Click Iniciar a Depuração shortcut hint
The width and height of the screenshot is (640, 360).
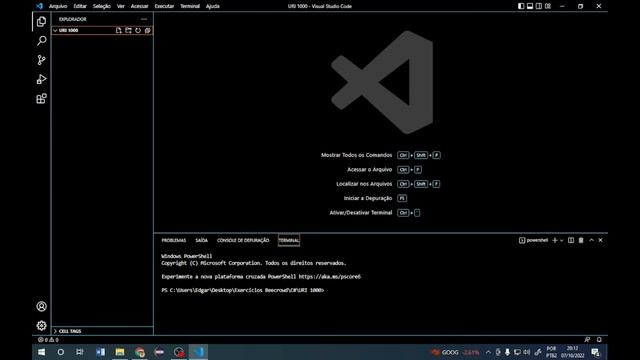(375, 198)
